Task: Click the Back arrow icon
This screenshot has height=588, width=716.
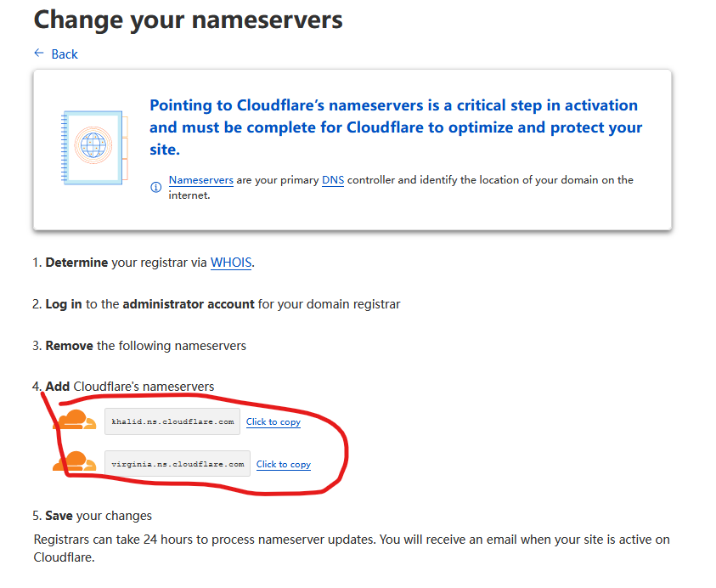Action: click(x=38, y=54)
